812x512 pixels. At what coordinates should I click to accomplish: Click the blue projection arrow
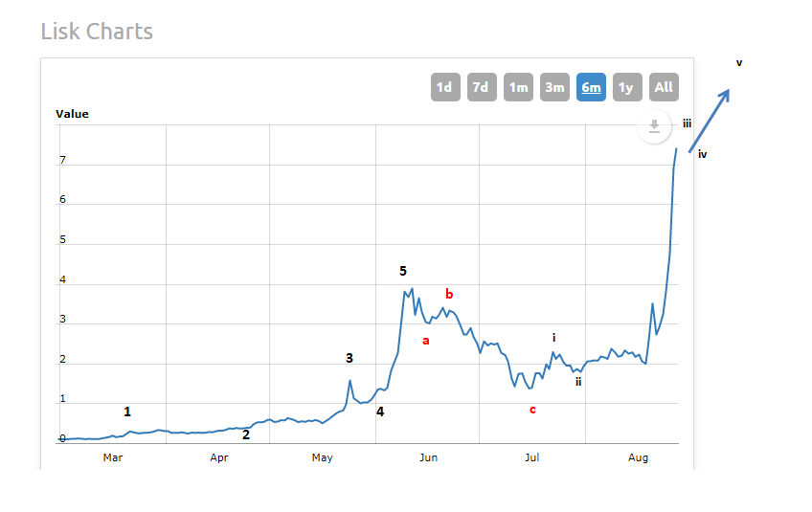click(x=710, y=121)
